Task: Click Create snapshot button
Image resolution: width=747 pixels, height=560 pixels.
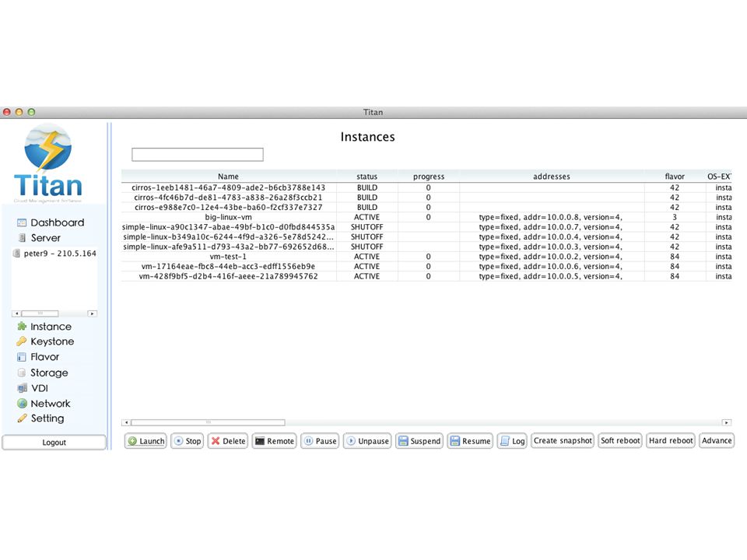Action: (562, 440)
